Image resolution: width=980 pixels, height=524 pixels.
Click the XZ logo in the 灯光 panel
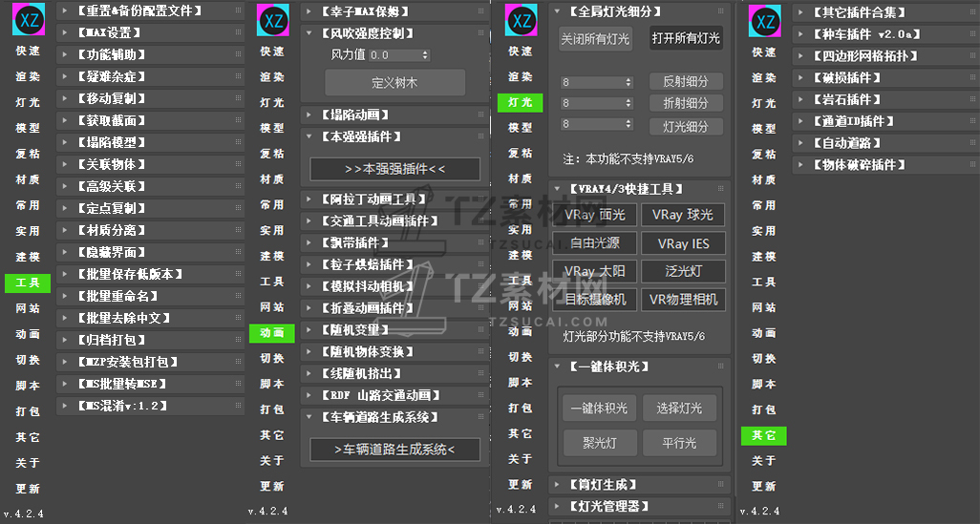point(521,20)
